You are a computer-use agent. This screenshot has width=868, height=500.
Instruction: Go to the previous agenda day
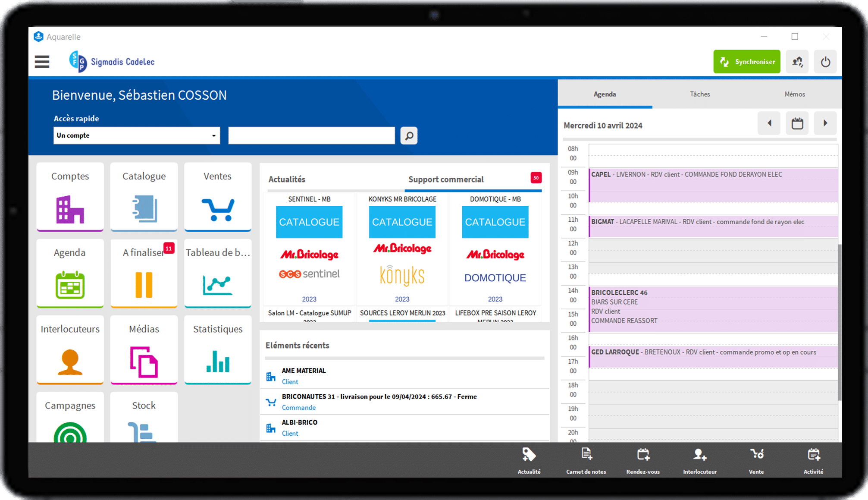coord(769,123)
